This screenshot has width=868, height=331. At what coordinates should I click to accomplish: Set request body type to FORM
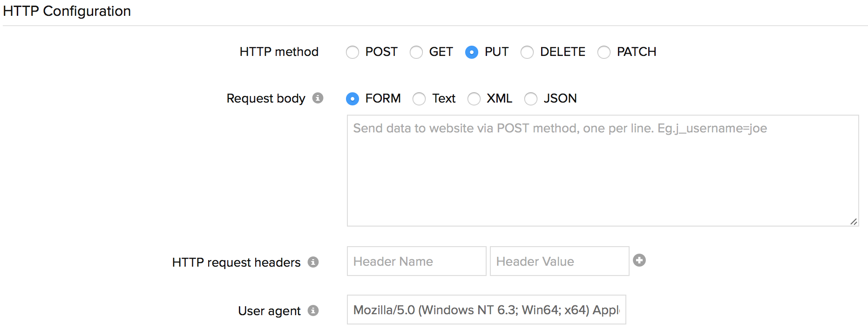[353, 99]
